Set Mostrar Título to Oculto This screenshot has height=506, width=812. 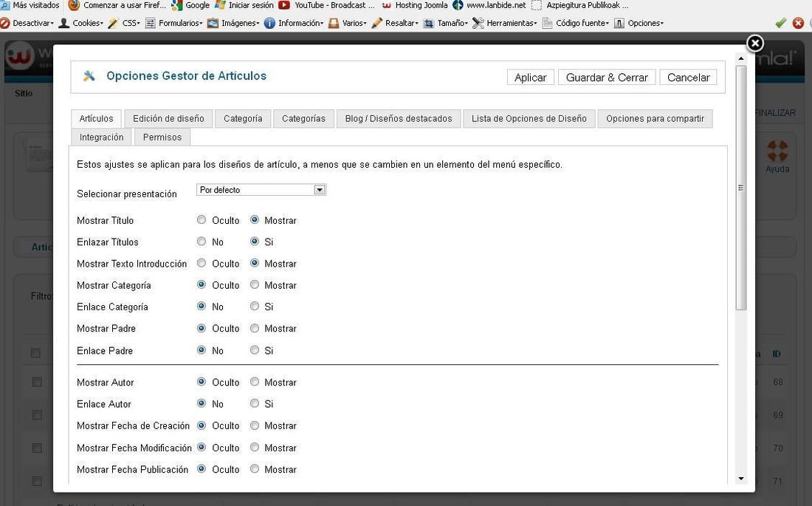point(202,220)
